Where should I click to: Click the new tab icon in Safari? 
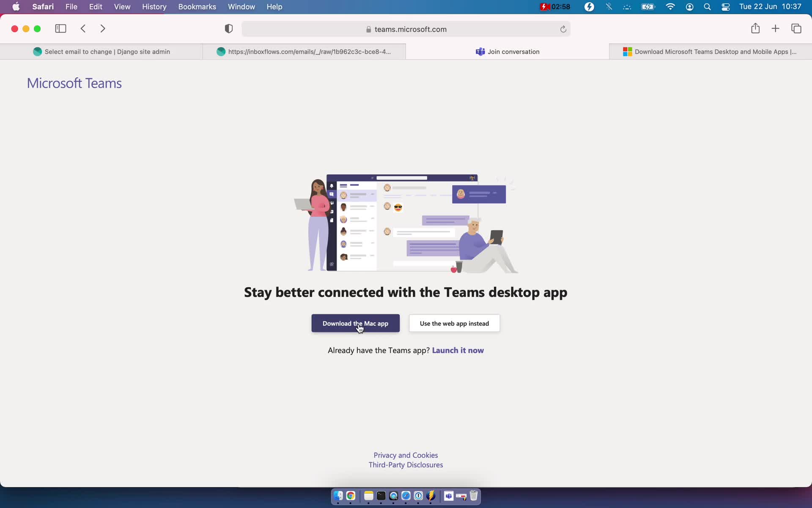coord(776,29)
